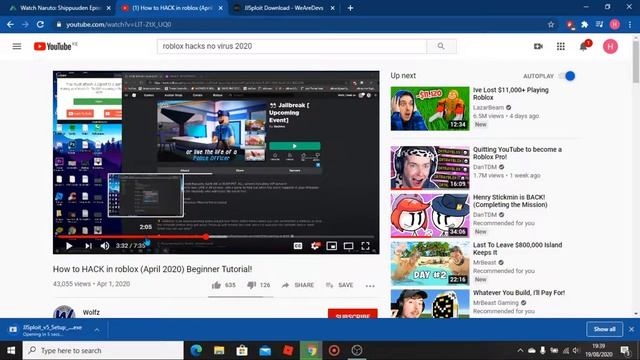Viewport: 640px width, 360px height.
Task: Open the notifications bell
Action: coord(584,46)
